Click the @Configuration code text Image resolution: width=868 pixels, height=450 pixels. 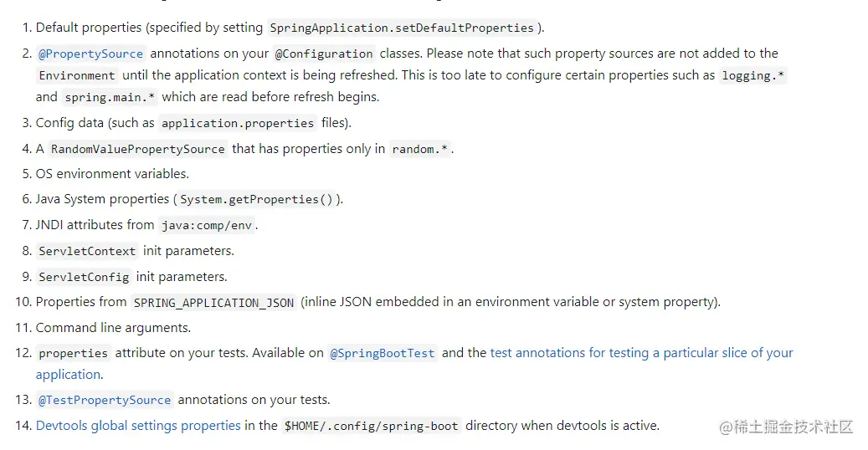(x=324, y=54)
